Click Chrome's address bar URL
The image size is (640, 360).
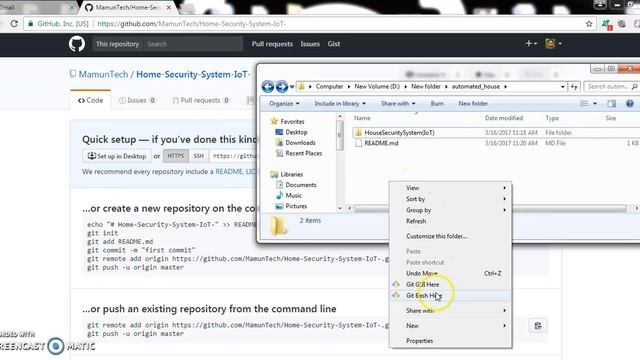pos(191,24)
